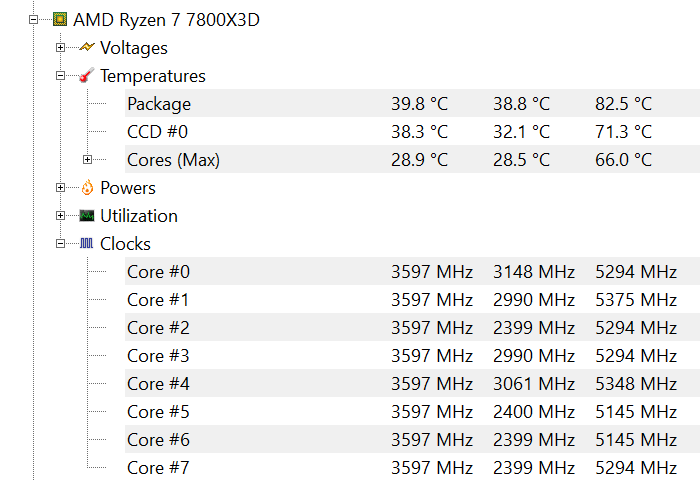Select the Core #7 clock row
The height and width of the screenshot is (481, 700).
coord(158,468)
